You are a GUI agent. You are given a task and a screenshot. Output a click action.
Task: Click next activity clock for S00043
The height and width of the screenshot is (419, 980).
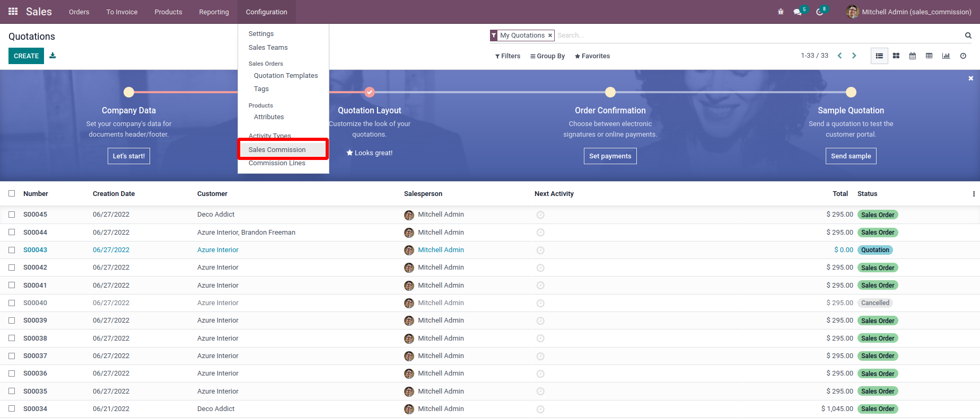click(x=540, y=250)
